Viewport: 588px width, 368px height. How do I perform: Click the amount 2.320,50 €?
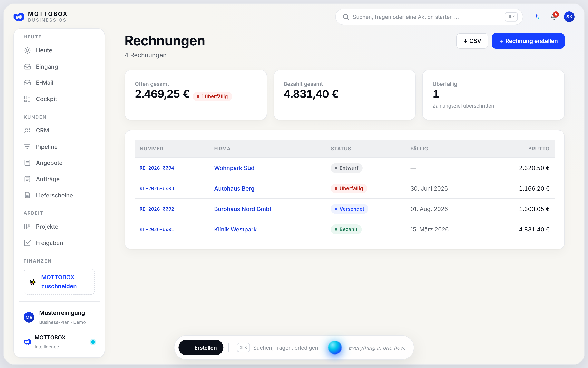tap(534, 168)
